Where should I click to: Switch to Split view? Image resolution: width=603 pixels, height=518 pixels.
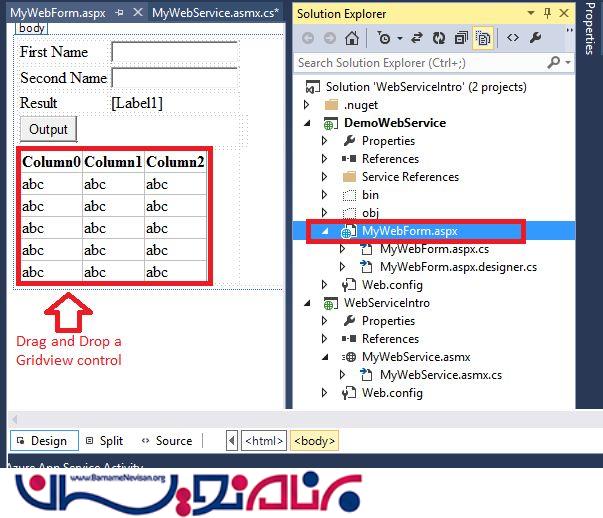click(105, 441)
